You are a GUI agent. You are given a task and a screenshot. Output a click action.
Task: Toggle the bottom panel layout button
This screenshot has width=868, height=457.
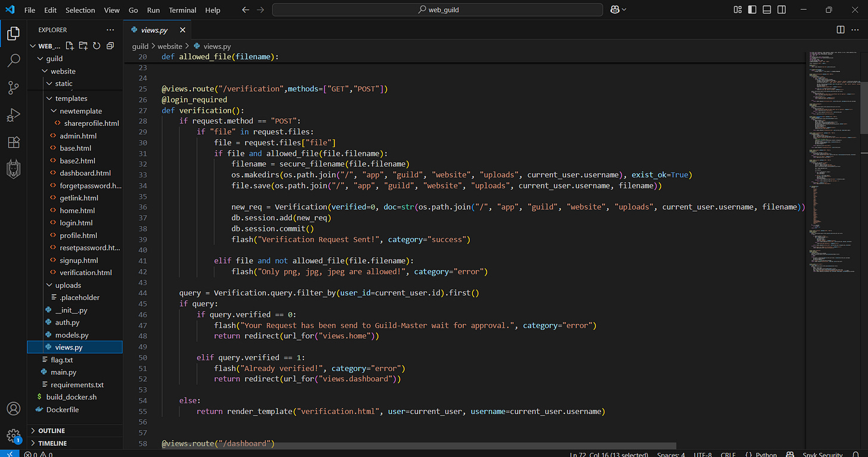click(x=767, y=10)
